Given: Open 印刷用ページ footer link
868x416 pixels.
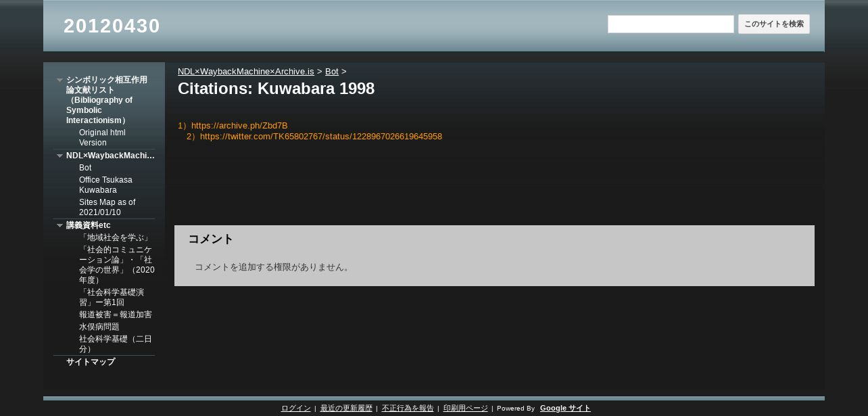Looking at the screenshot, I should point(465,408).
